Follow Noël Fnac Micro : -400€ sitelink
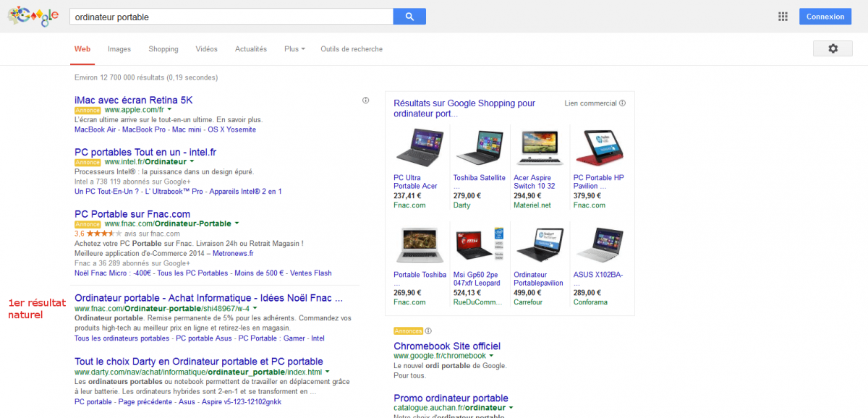The height and width of the screenshot is (418, 868). coord(111,273)
